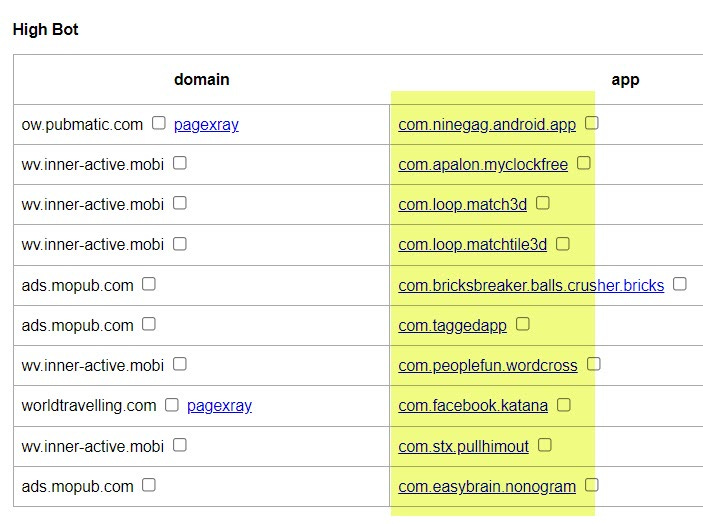Tick the checkbox after com.bricksbreaker.balls.crusher.bricks
This screenshot has height=524, width=703.
(680, 284)
